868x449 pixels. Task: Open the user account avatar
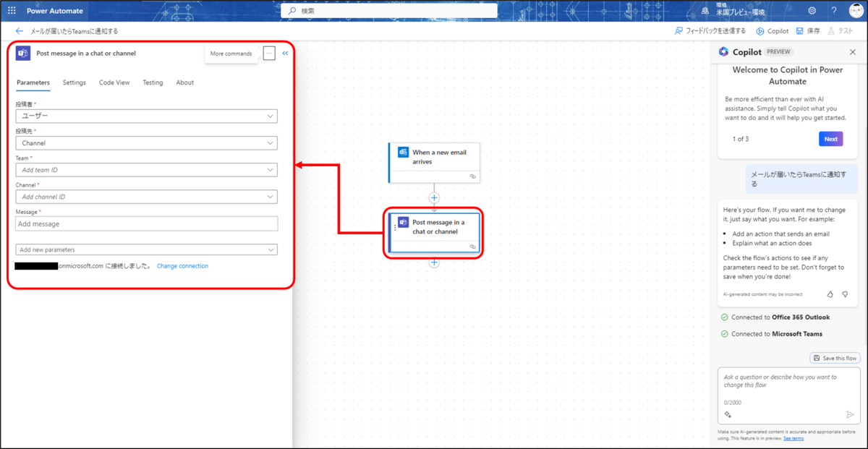[x=856, y=11]
